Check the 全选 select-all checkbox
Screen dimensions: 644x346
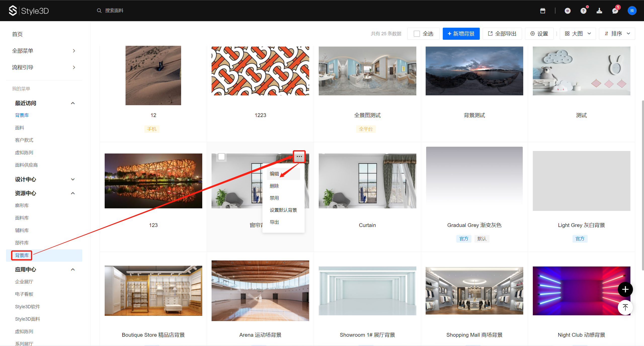pyautogui.click(x=417, y=34)
